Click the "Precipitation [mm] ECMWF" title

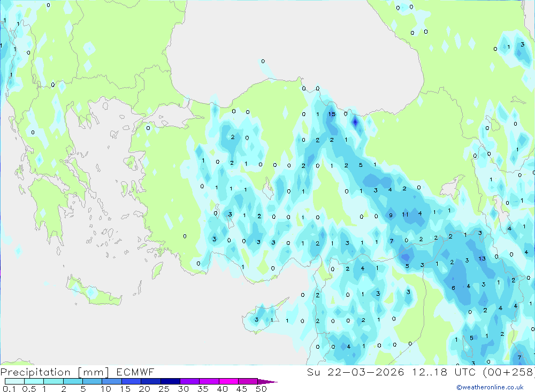tap(78, 372)
